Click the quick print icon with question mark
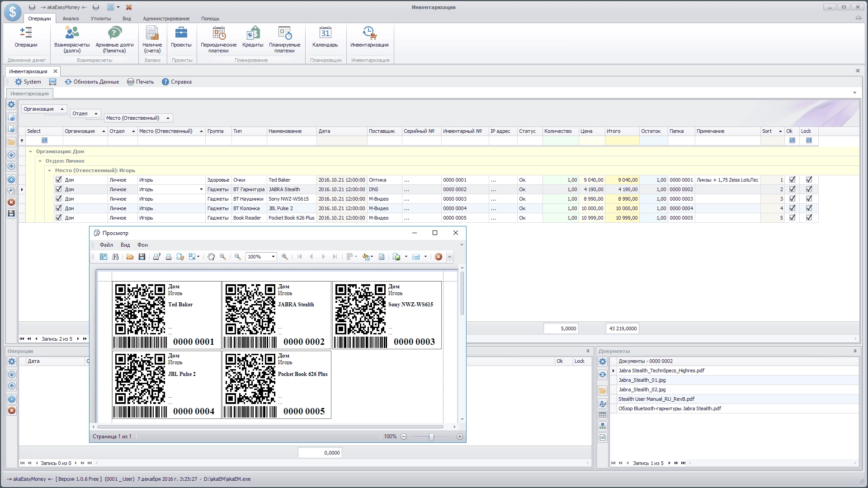This screenshot has width=868, height=488. pos(156,257)
